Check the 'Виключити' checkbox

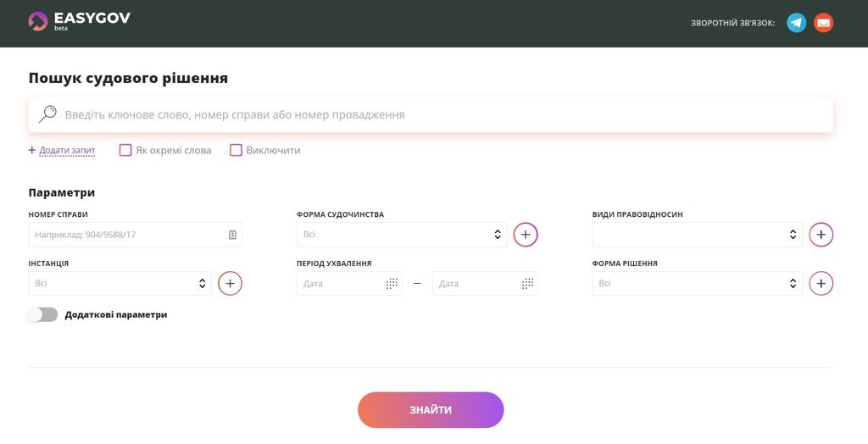[236, 151]
